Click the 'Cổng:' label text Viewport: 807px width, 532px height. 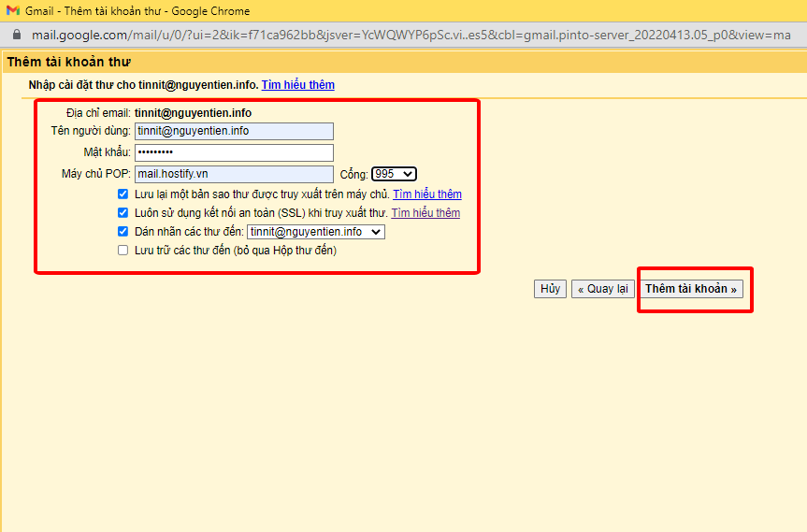click(353, 175)
